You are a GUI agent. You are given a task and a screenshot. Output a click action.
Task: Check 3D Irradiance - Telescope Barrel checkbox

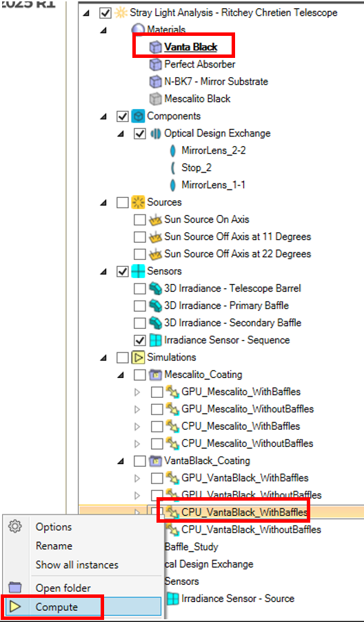click(139, 289)
